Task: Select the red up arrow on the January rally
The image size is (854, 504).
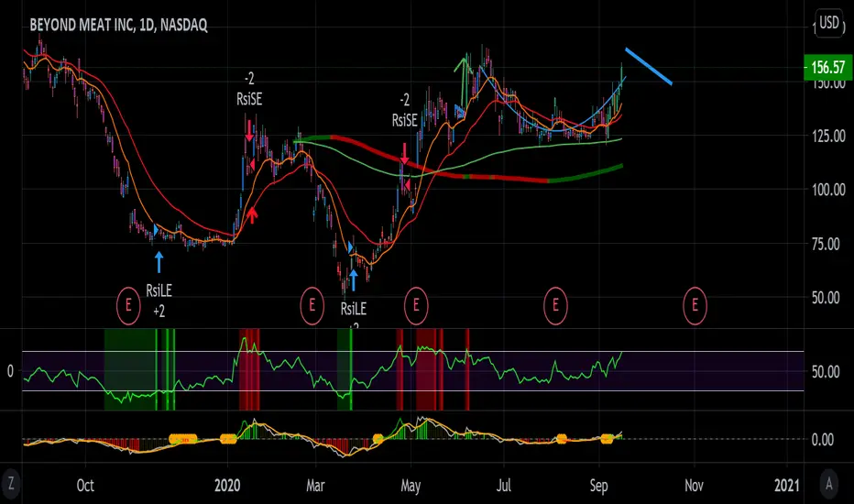Action: tap(252, 214)
